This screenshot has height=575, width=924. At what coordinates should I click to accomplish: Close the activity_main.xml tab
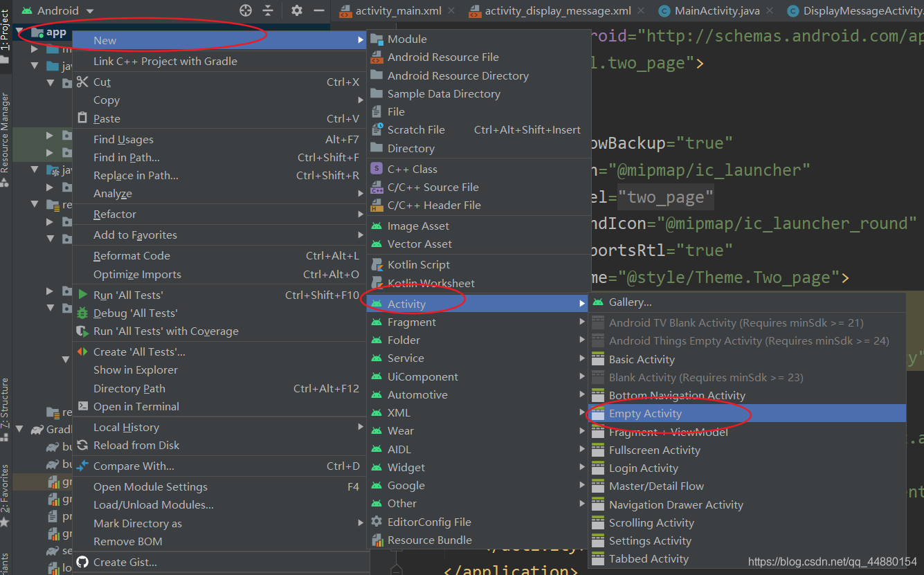[451, 10]
